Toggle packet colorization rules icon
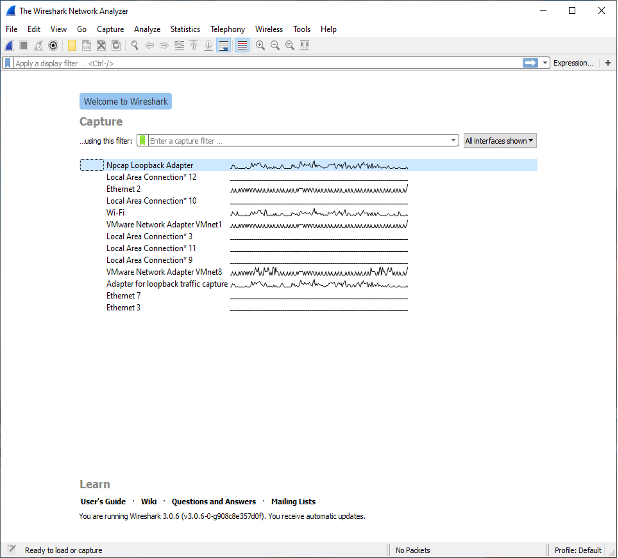This screenshot has height=558, width=618. (242, 46)
